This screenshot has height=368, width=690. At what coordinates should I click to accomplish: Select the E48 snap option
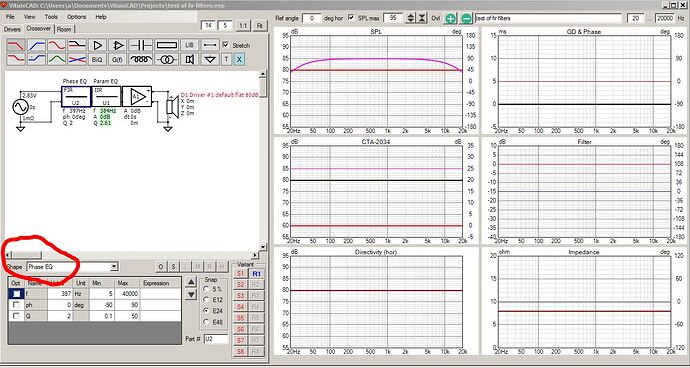point(206,322)
